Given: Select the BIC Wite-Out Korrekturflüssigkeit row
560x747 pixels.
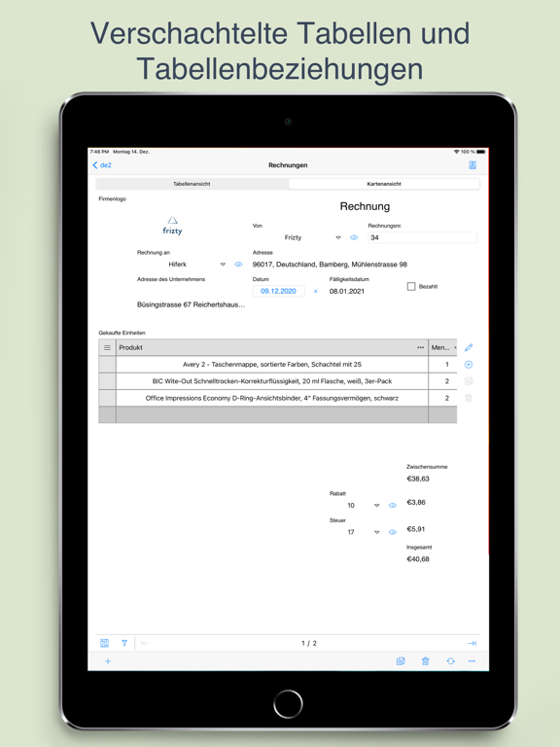Looking at the screenshot, I should (272, 381).
